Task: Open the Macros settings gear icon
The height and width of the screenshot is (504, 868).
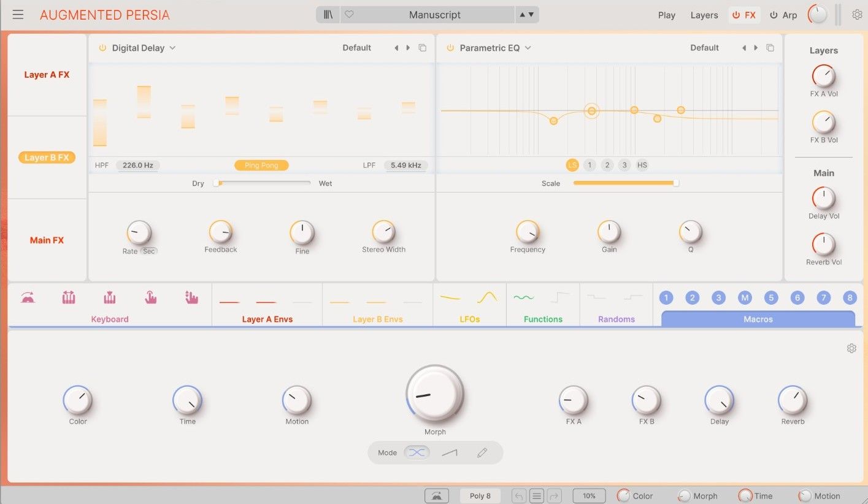Action: (851, 348)
